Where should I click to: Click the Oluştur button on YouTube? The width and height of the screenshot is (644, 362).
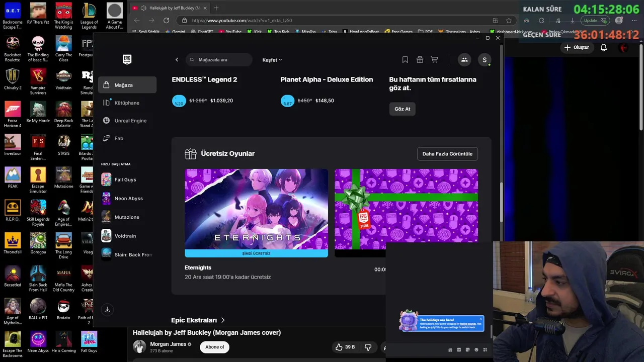click(577, 48)
